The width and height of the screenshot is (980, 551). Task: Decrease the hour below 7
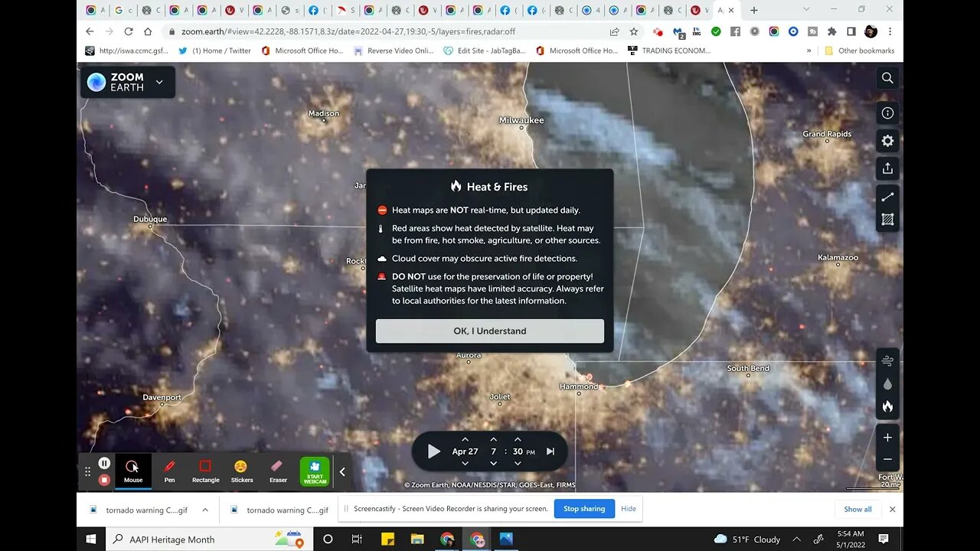pyautogui.click(x=493, y=463)
